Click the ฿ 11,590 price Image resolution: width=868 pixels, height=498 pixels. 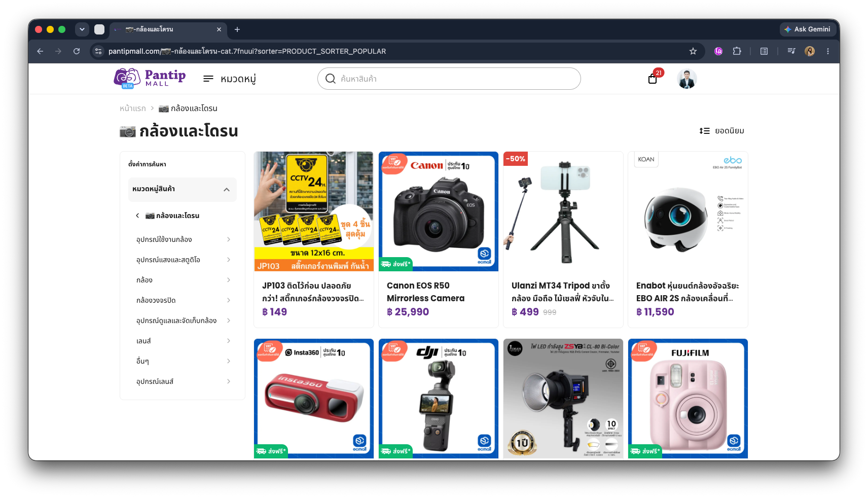click(655, 312)
